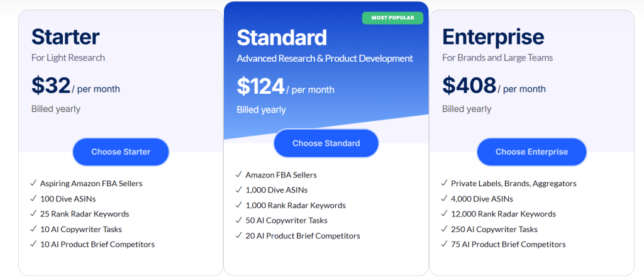Click the $124 per month price
Image resolution: width=644 pixels, height=280 pixels.
[x=286, y=87]
